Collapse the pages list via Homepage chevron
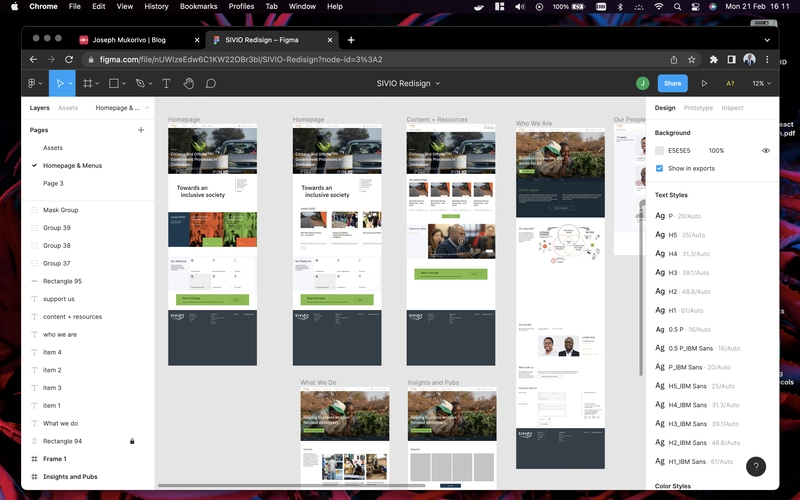 point(148,107)
